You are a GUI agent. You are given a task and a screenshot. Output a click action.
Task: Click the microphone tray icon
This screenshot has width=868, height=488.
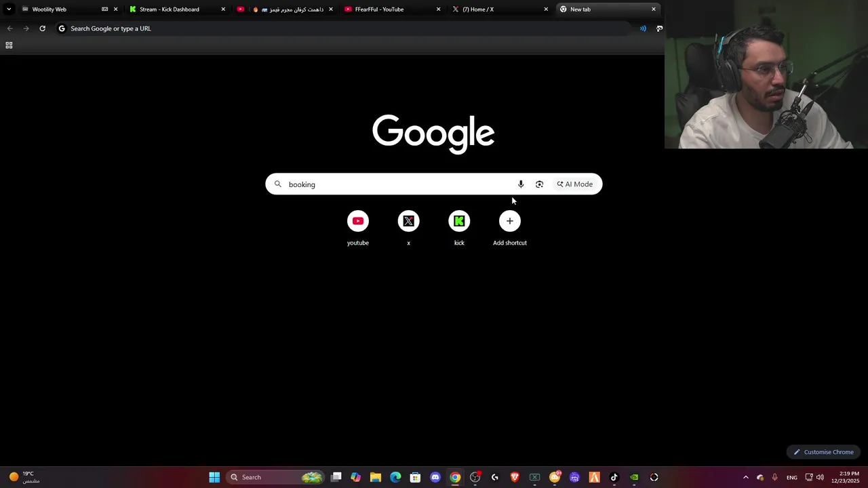pos(774,477)
